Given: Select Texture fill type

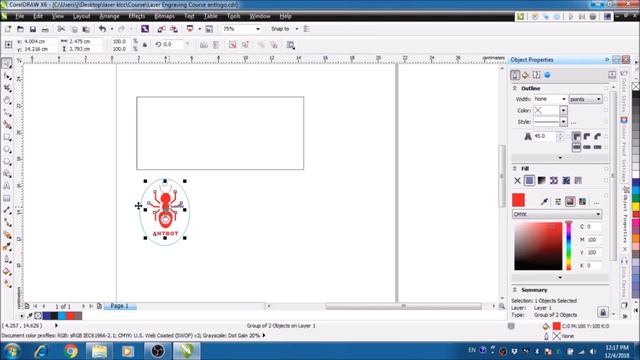Looking at the screenshot, I should [x=566, y=180].
